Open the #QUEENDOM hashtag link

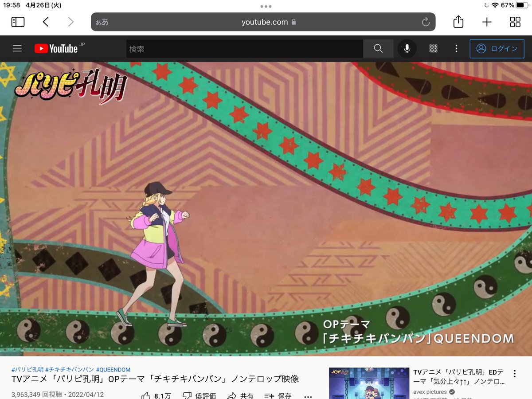[113, 369]
